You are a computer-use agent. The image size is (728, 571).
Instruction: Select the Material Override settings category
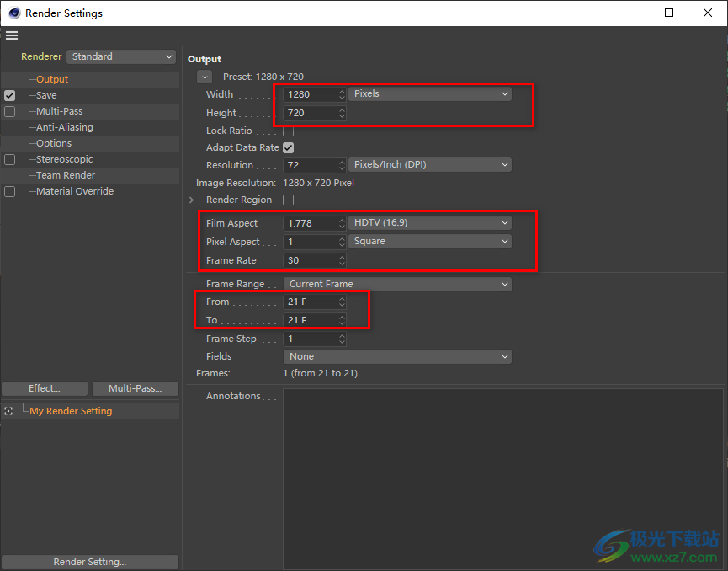pyautogui.click(x=75, y=191)
